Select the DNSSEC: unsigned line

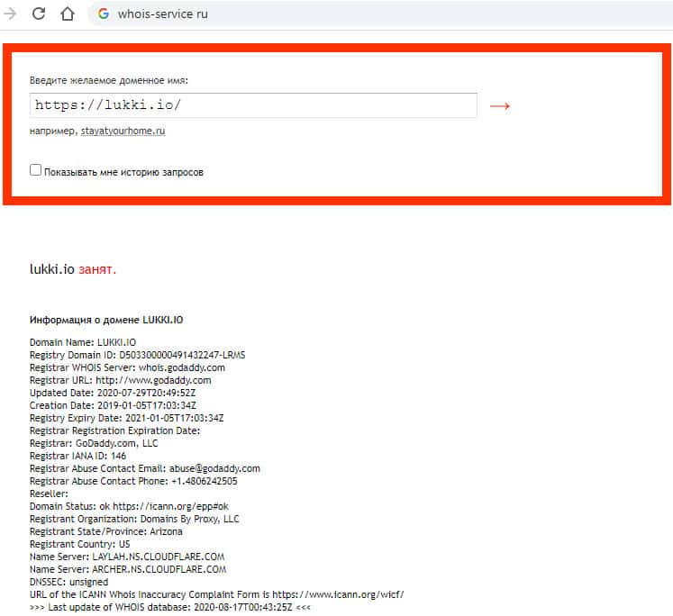[68, 582]
